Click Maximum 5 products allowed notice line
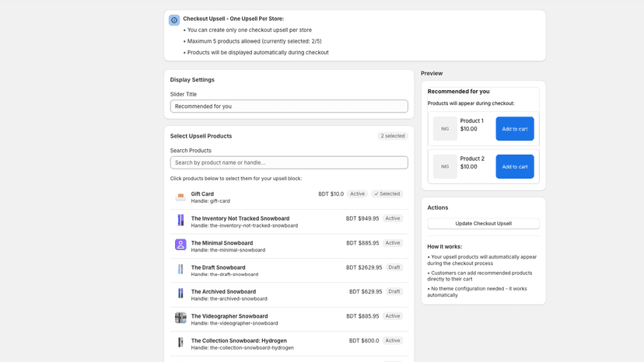This screenshot has width=644, height=362. [x=254, y=41]
